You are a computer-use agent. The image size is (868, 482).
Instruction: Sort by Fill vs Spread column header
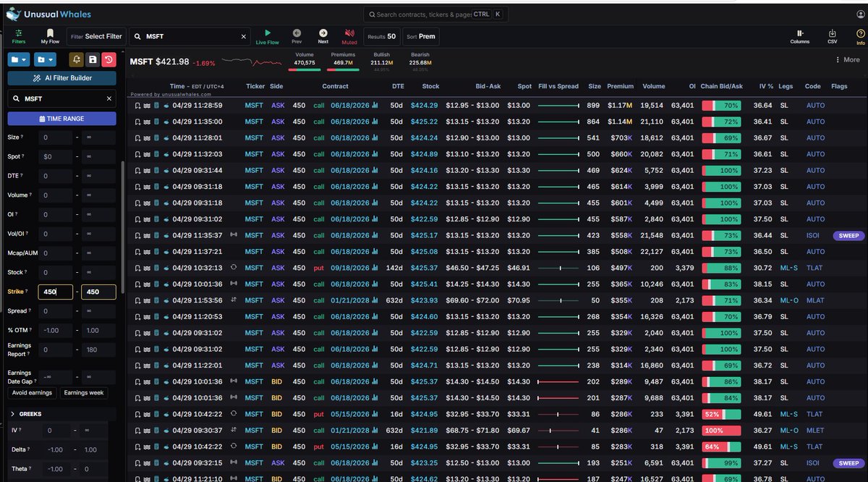[558, 86]
